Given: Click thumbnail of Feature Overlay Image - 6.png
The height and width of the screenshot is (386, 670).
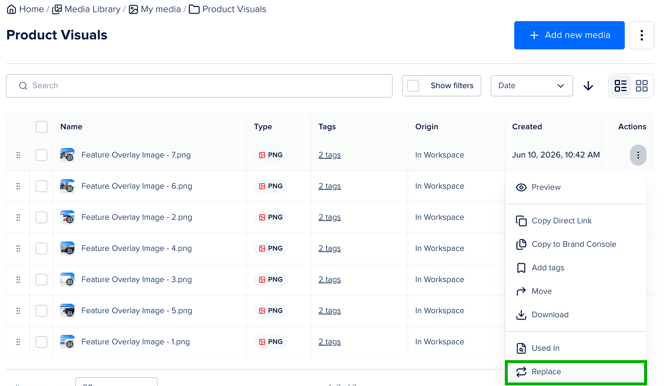Looking at the screenshot, I should coord(67,186).
